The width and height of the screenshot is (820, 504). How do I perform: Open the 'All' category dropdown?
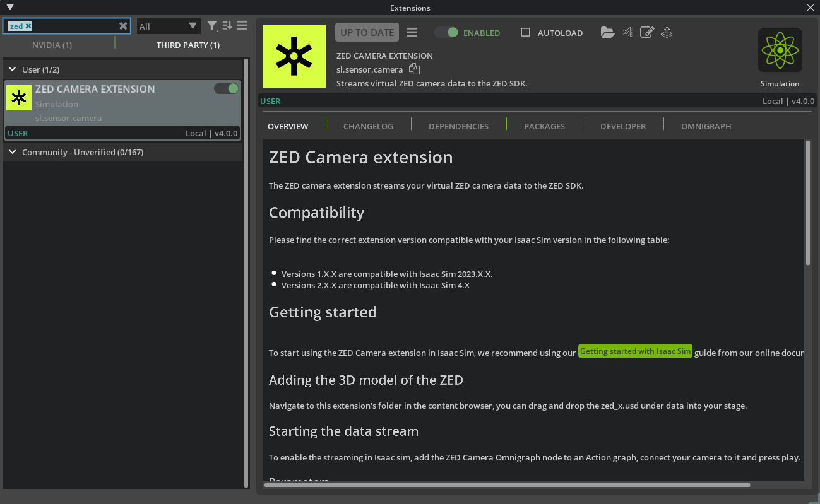[x=168, y=26]
